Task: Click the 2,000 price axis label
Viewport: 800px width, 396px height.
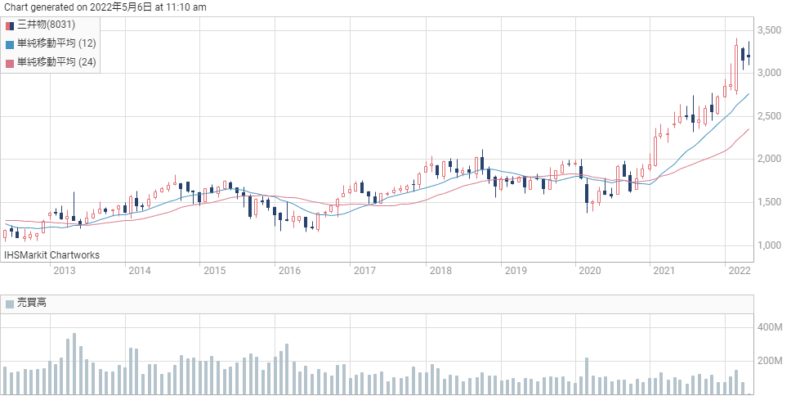Action: click(x=770, y=159)
